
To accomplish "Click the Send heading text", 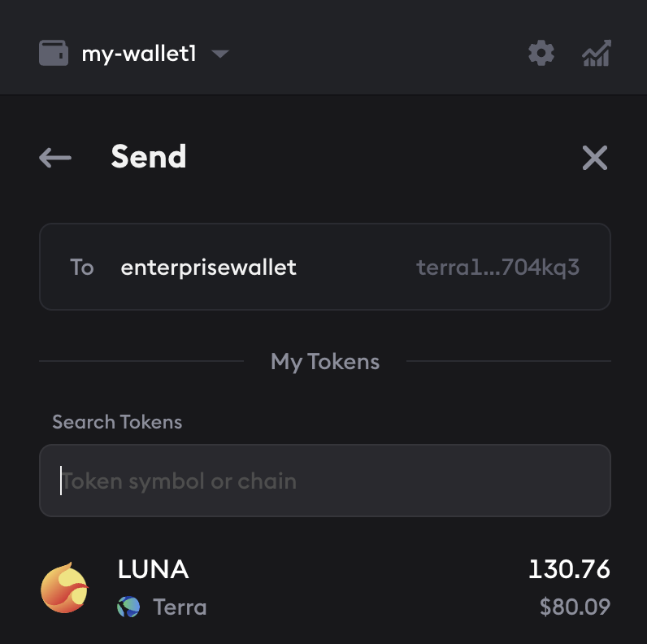I will tap(149, 157).
